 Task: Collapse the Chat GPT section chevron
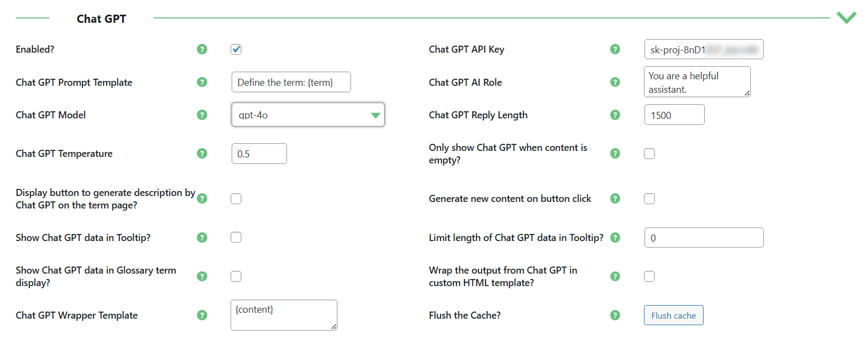(846, 17)
